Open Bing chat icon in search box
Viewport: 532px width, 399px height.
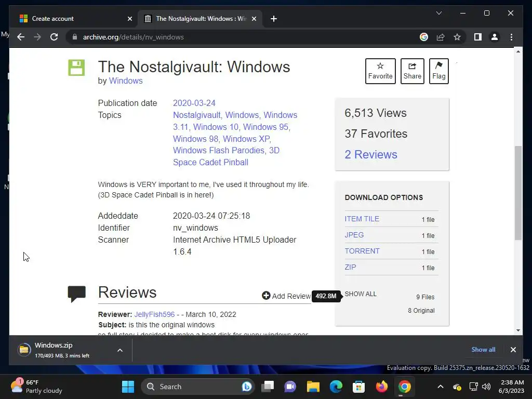click(247, 387)
